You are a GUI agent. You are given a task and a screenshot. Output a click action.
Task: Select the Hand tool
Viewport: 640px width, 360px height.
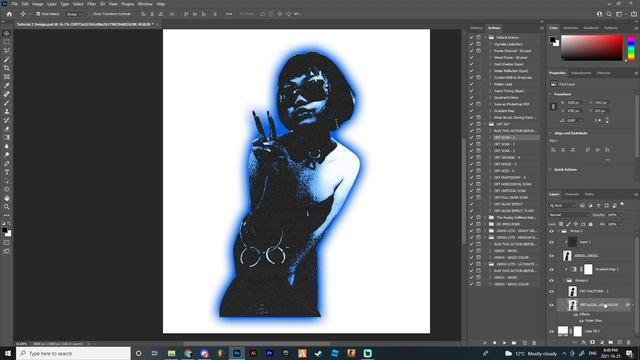[7, 198]
